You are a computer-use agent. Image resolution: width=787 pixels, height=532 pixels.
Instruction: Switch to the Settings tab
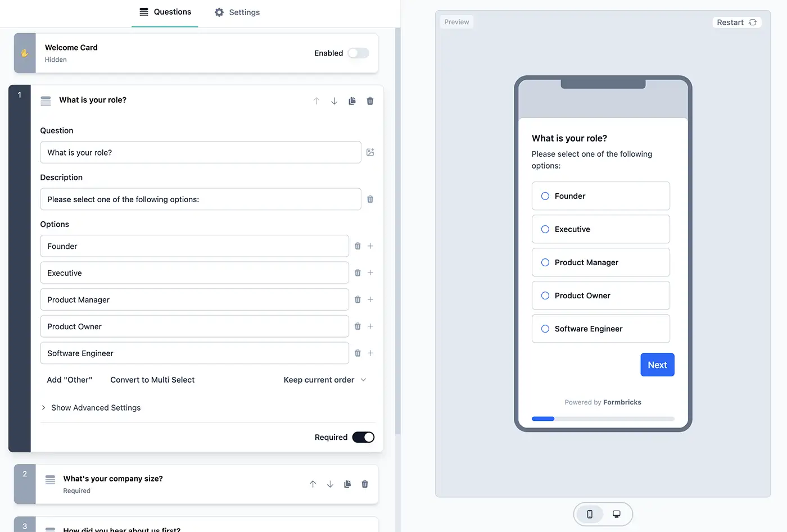(237, 12)
